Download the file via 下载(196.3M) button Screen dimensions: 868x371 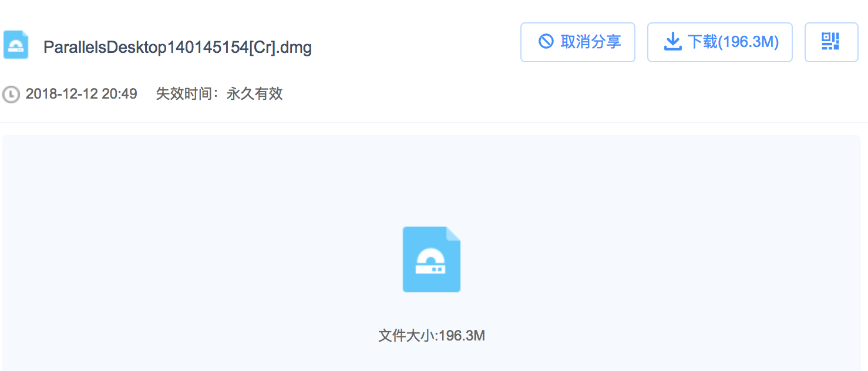coord(720,42)
